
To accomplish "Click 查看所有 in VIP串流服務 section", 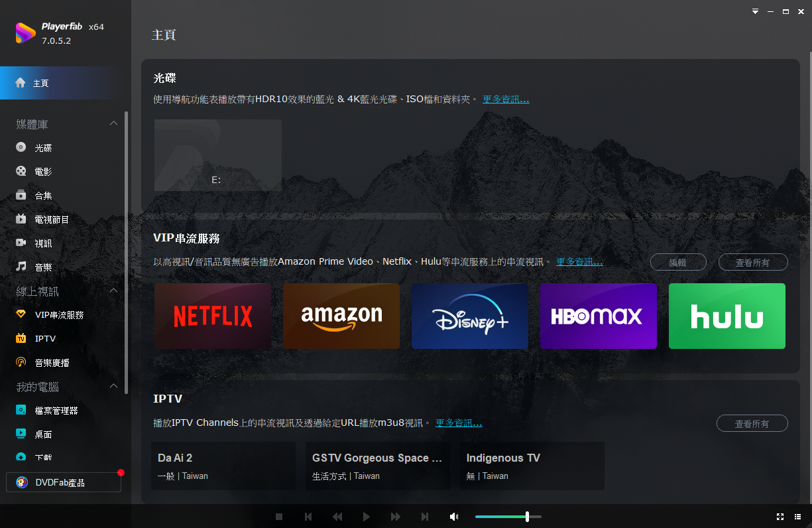I will [x=753, y=262].
